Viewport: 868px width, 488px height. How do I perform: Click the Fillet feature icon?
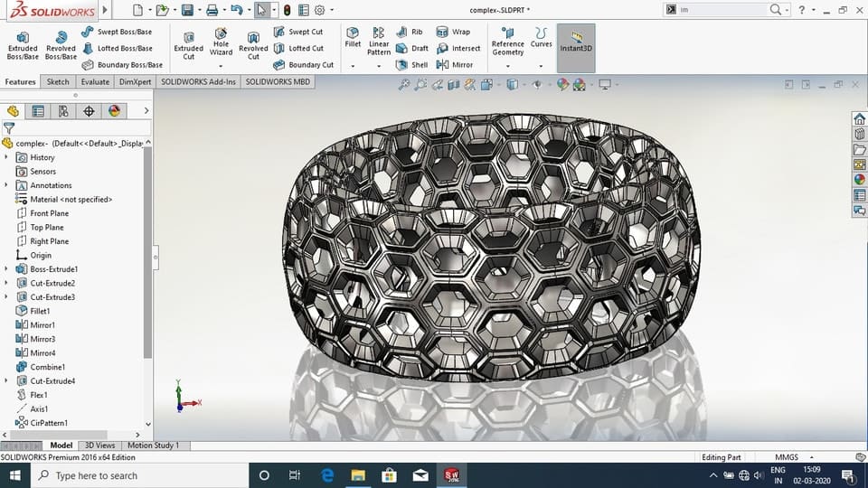click(x=353, y=37)
